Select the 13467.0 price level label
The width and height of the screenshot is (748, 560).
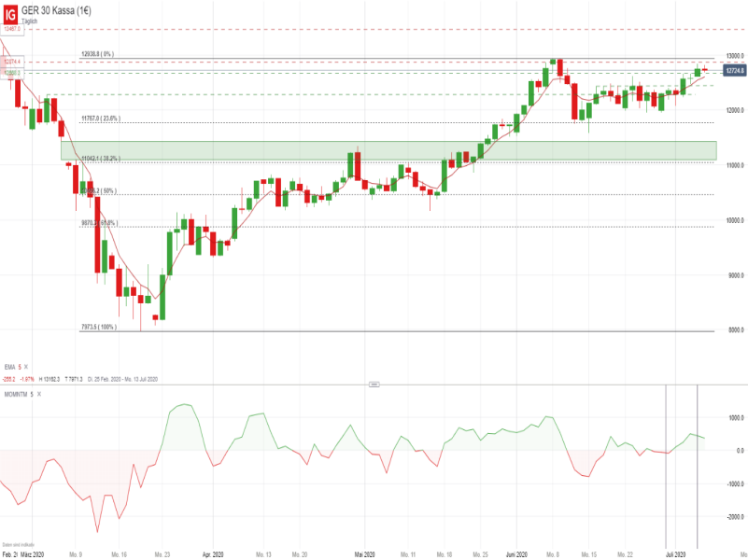[x=12, y=29]
